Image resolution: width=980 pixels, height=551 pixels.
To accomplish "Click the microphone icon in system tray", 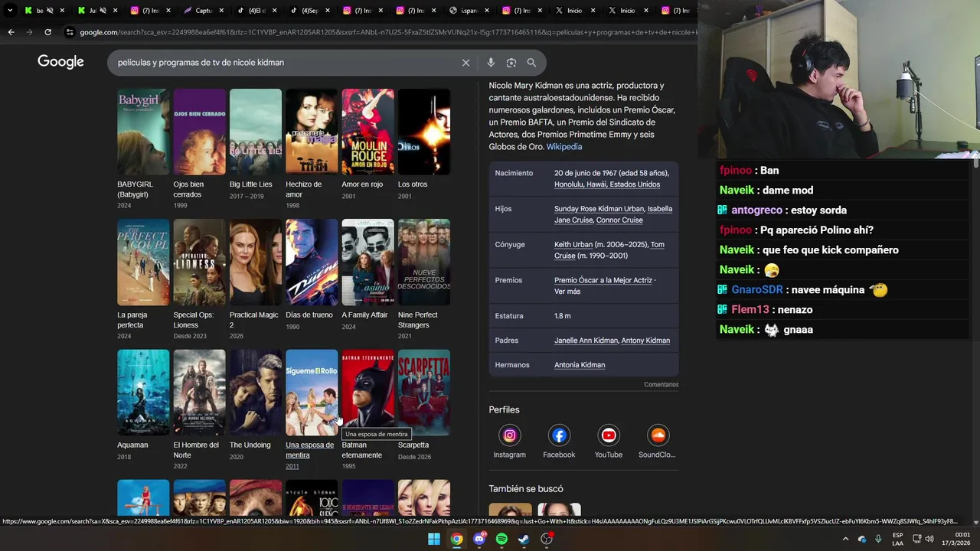I will click(878, 539).
